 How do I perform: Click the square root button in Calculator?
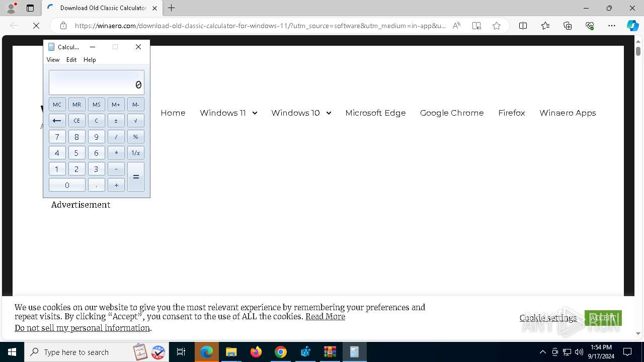point(136,121)
